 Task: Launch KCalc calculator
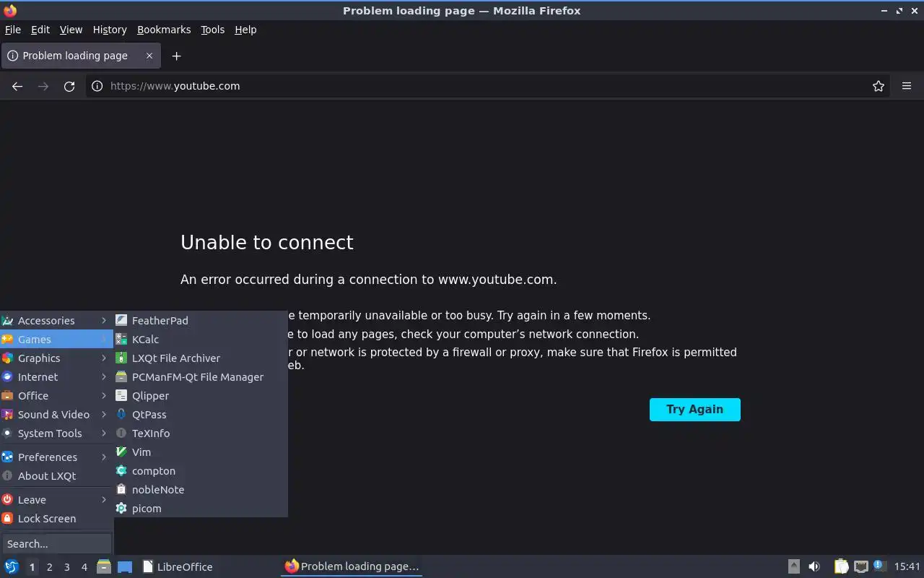click(x=201, y=339)
